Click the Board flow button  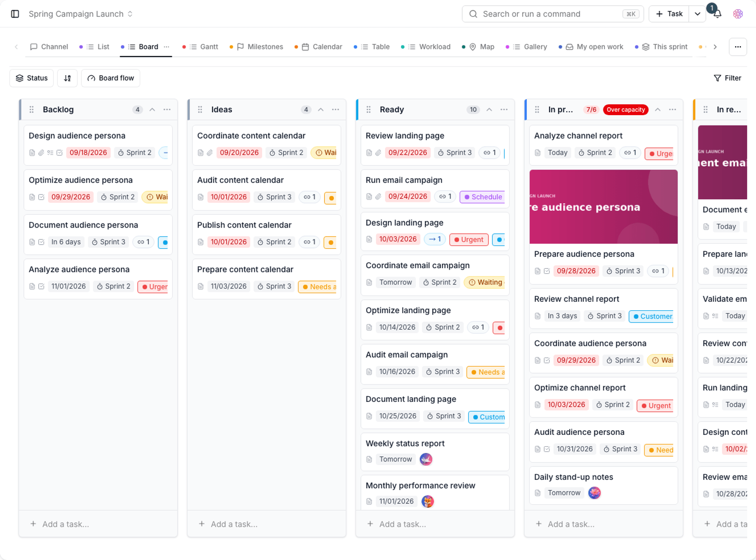[111, 78]
